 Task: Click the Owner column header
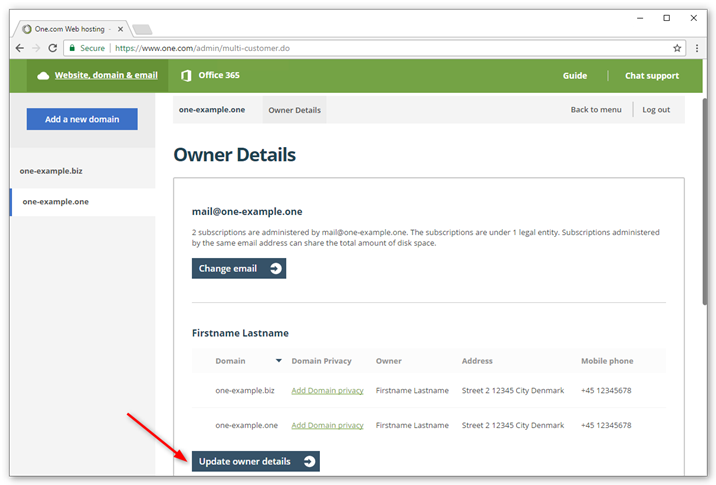coord(389,361)
